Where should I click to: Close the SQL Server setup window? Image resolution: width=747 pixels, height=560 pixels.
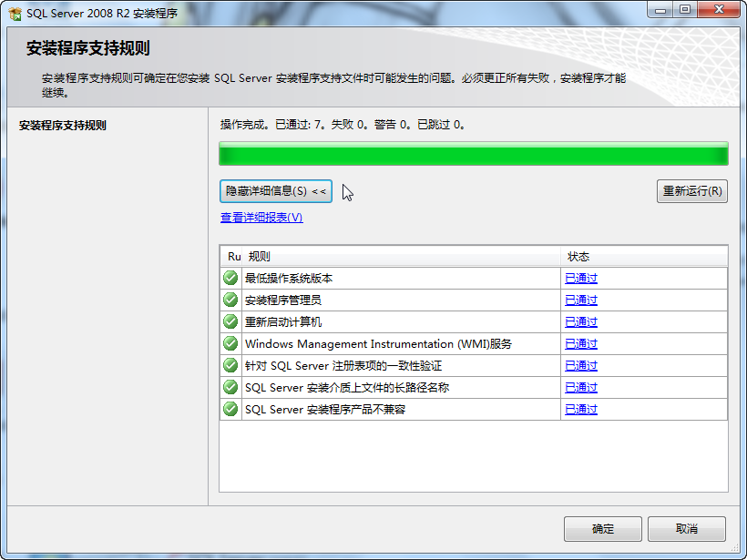tap(719, 10)
